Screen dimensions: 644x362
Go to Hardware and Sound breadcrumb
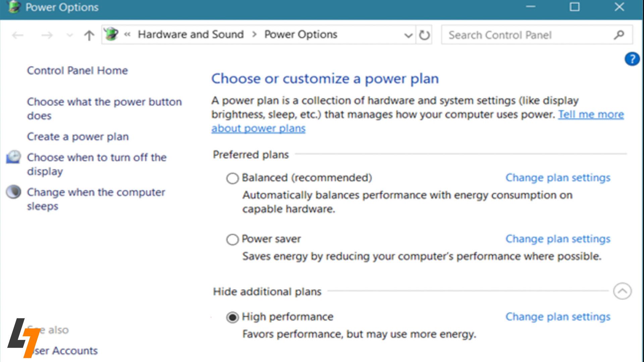coord(191,34)
